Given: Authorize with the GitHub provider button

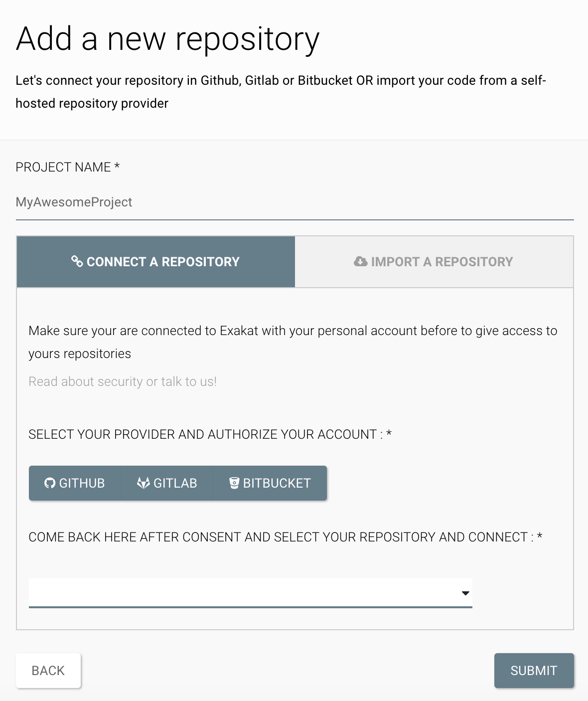Looking at the screenshot, I should coord(75,483).
